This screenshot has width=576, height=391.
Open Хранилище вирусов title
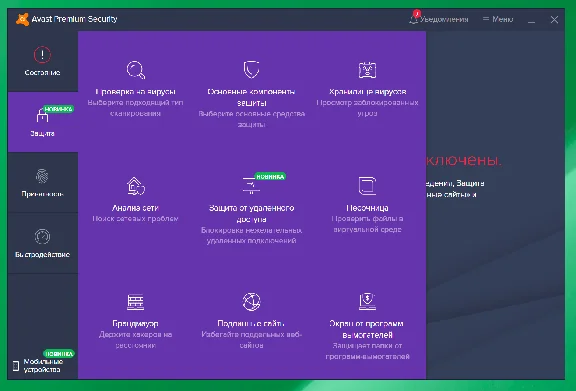click(x=367, y=92)
